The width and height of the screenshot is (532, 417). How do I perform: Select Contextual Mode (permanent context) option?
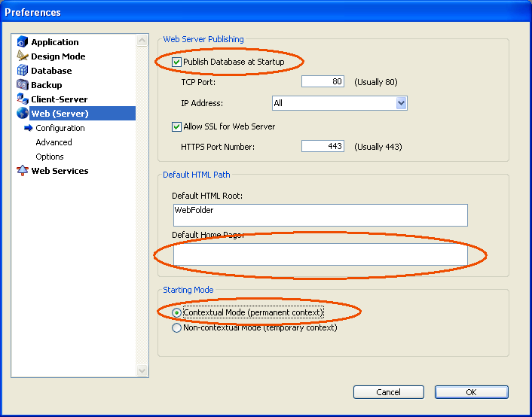click(x=177, y=312)
